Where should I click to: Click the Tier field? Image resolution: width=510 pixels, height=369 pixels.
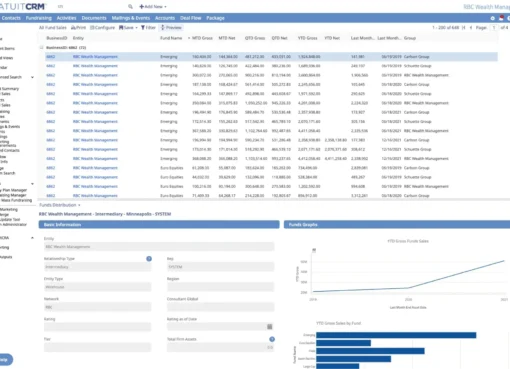click(x=97, y=347)
